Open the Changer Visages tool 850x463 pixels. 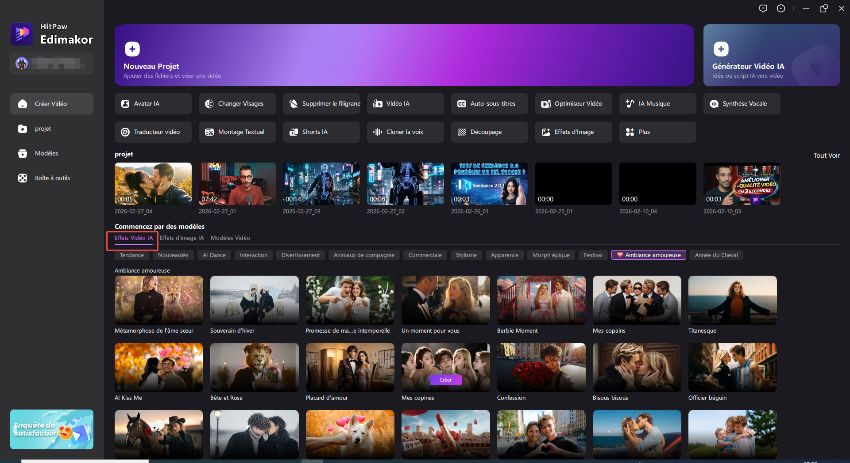[237, 104]
